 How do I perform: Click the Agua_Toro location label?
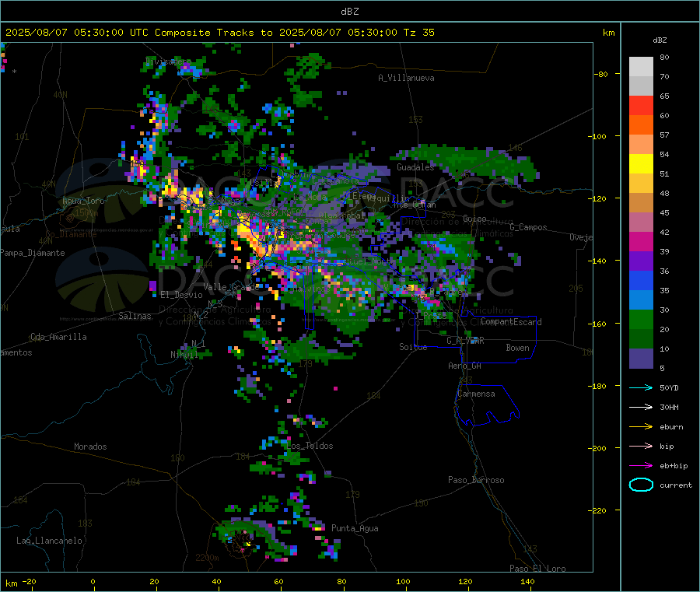tap(83, 201)
